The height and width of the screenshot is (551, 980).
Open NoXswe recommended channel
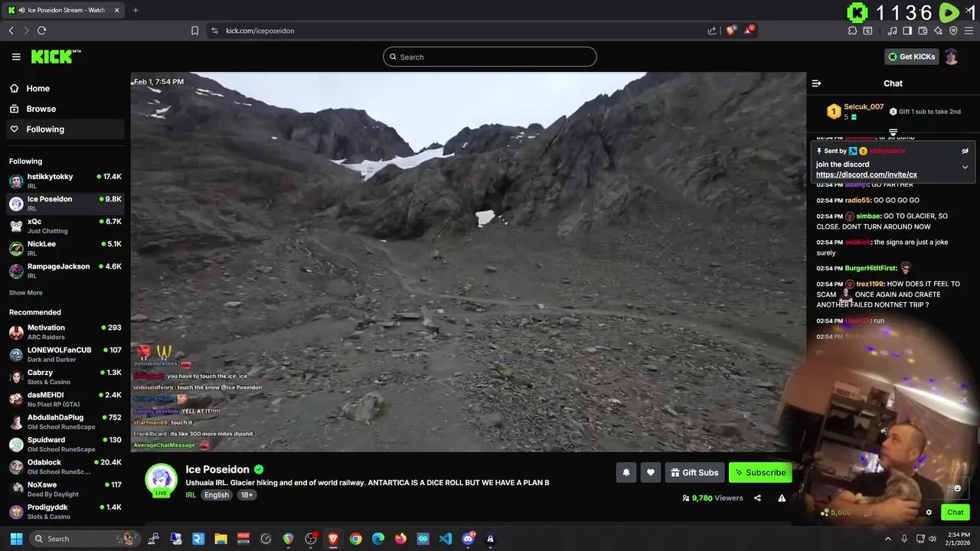click(64, 489)
